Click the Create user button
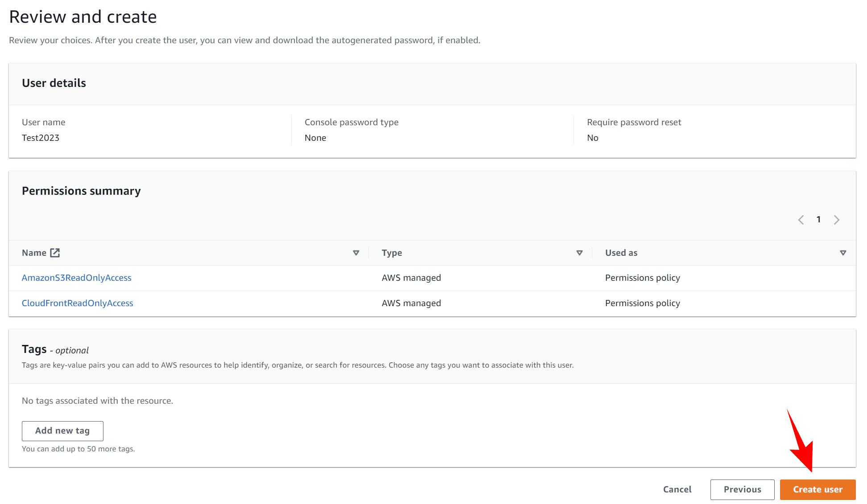 point(818,489)
